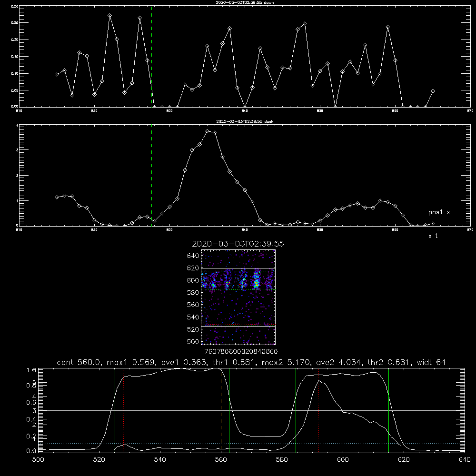The width and height of the screenshot is (476, 476).
Task: Click 'ave2 4.034' in the stats line
Action: [339, 362]
